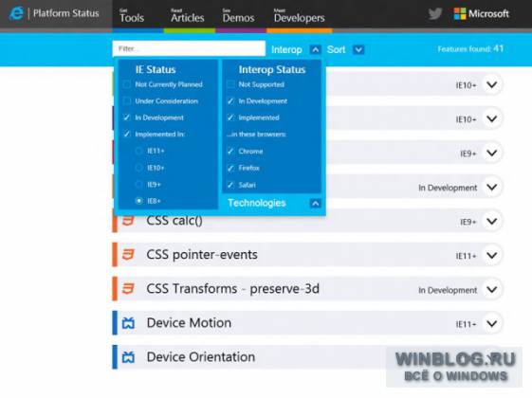Collapse the Interop filter panel arrow
The width and height of the screenshot is (532, 398).
pyautogui.click(x=315, y=50)
